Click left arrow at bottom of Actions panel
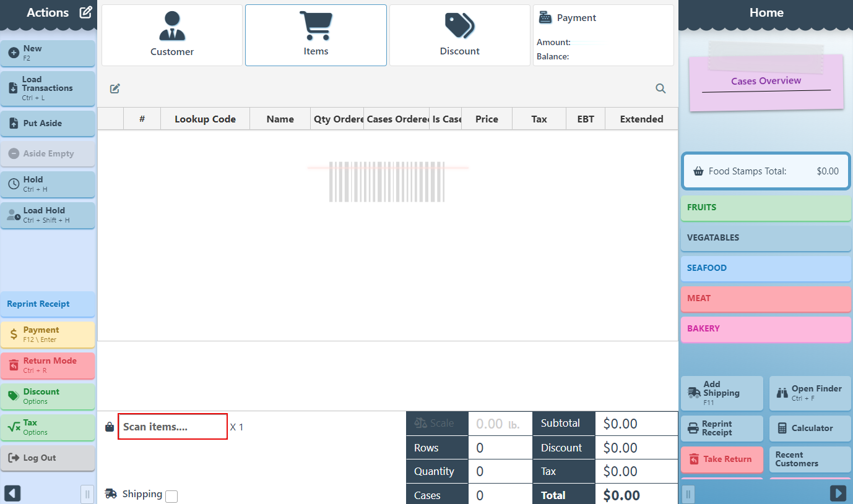 13,493
